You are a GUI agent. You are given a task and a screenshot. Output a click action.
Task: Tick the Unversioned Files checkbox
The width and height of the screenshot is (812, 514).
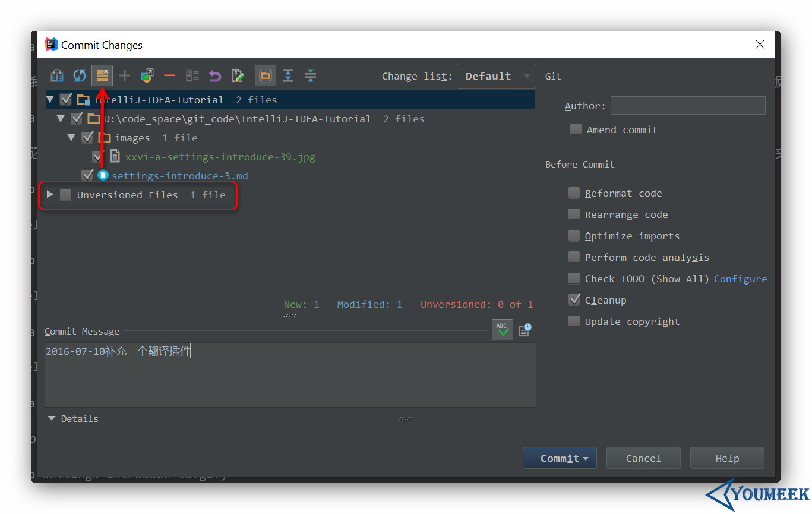coord(65,195)
